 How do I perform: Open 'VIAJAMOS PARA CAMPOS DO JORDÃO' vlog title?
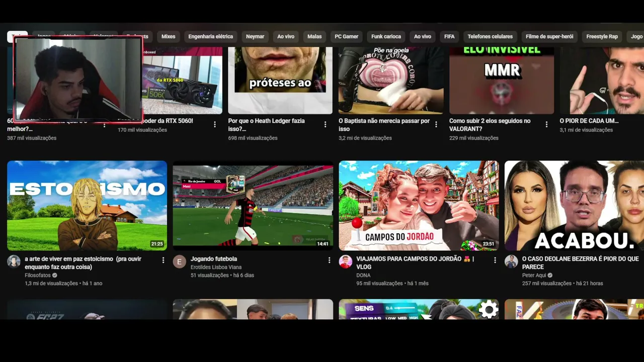(415, 263)
